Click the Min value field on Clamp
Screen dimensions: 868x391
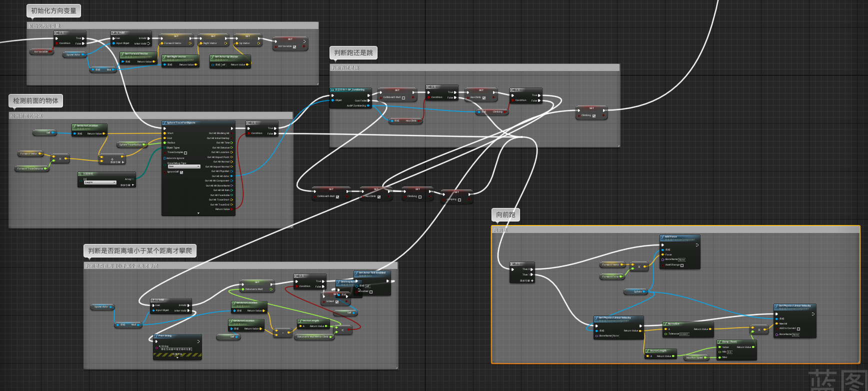point(729,352)
